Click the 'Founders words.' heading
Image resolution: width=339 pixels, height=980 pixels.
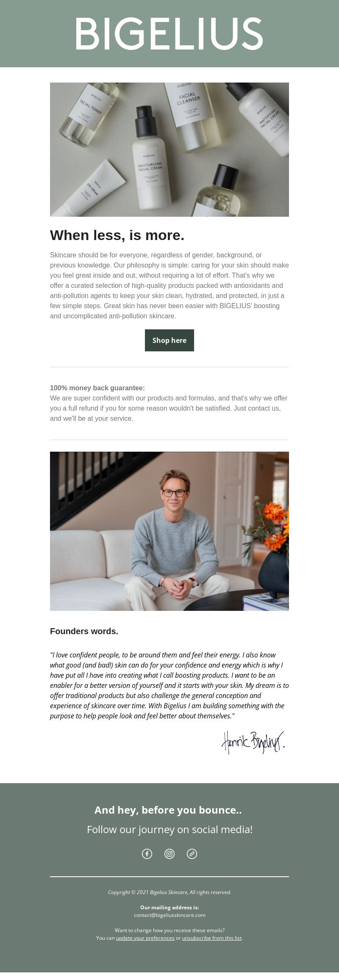coord(84,631)
